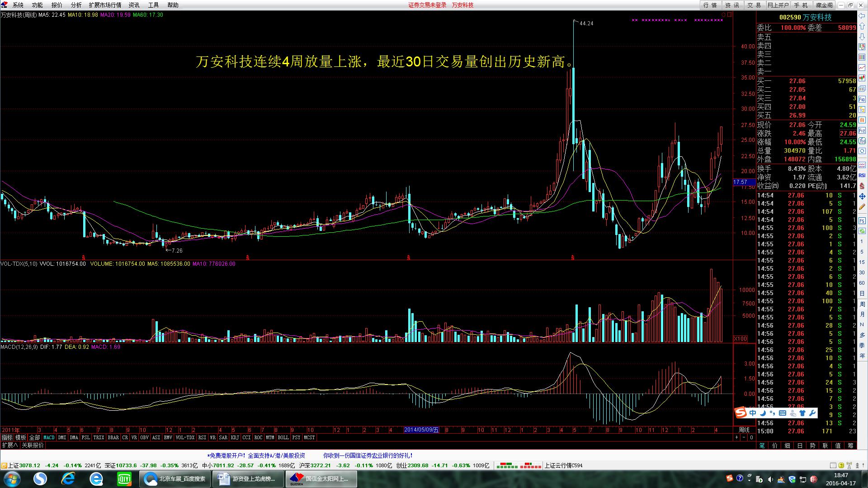868x488 pixels.
Task: Toggle the Sogou moon half-width icon
Action: (x=763, y=413)
